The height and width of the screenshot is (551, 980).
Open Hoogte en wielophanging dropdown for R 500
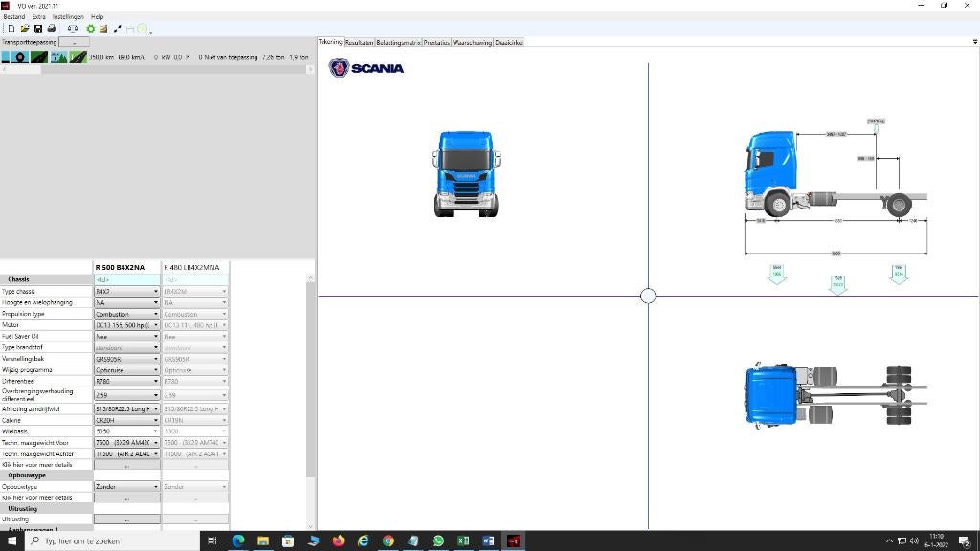point(127,302)
